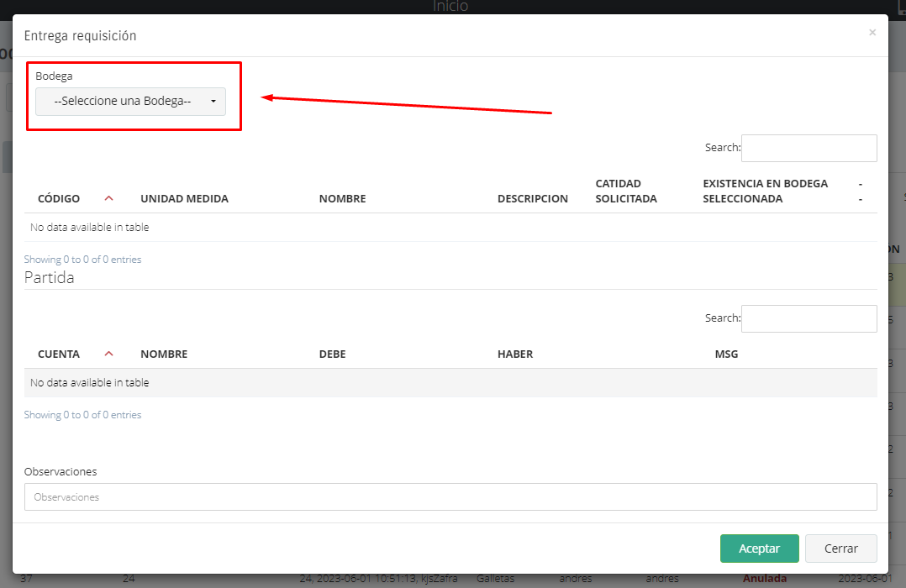906x588 pixels.
Task: Sort items table by NOMBRE column
Action: pos(342,198)
